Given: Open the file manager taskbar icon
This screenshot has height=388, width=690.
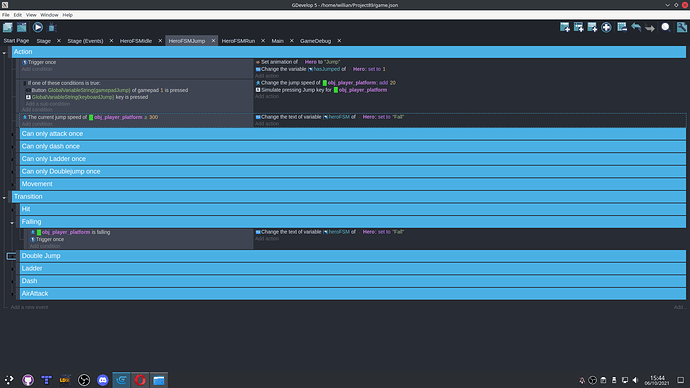Looking at the screenshot, I should (x=159, y=380).
